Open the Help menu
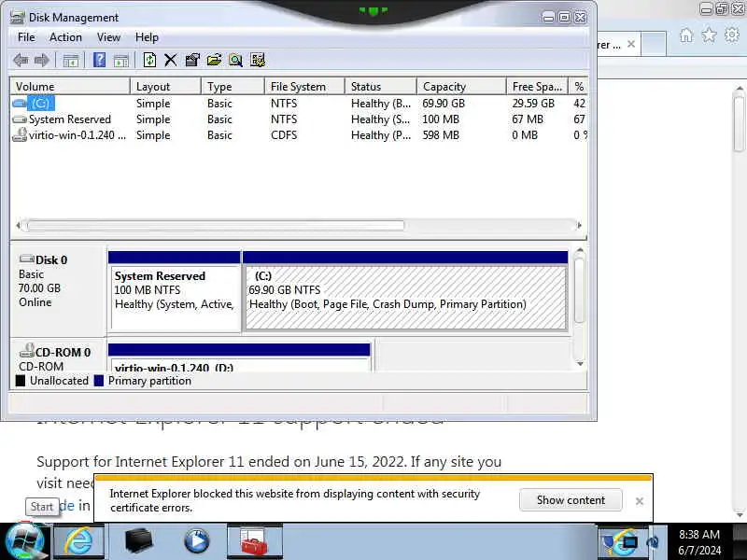 (x=147, y=37)
